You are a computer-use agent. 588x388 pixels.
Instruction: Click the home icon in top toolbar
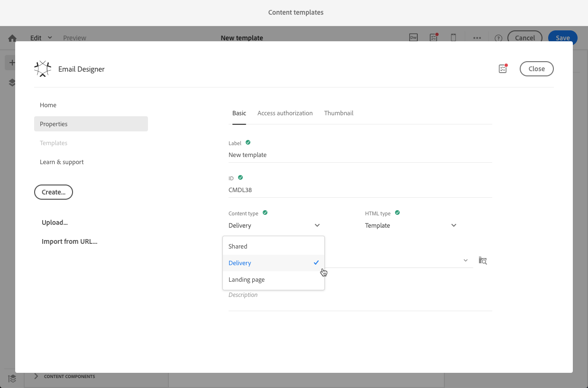12,38
